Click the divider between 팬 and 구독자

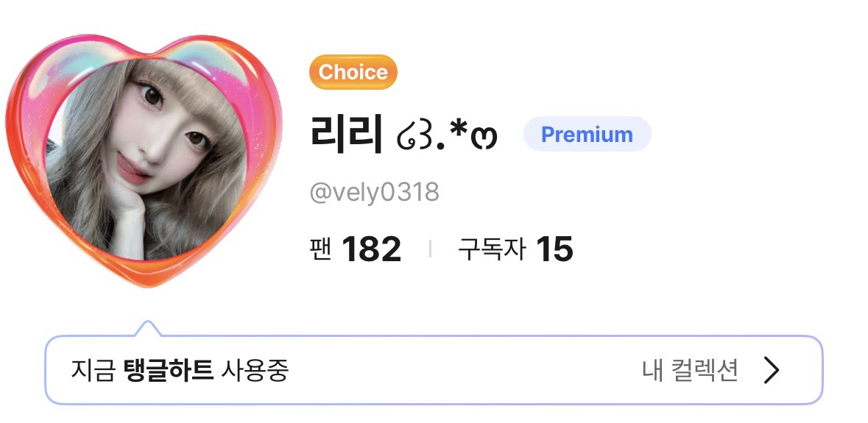[430, 249]
